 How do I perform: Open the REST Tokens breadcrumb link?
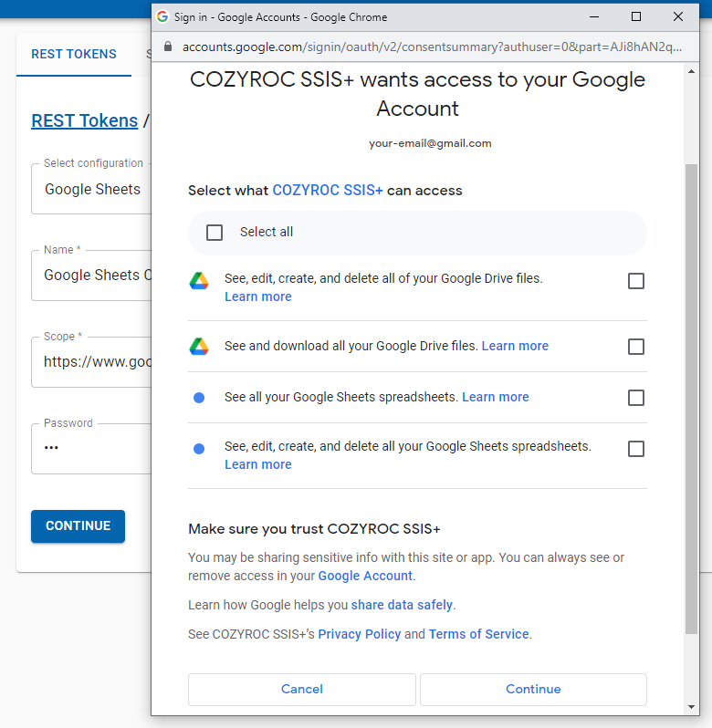(x=84, y=120)
